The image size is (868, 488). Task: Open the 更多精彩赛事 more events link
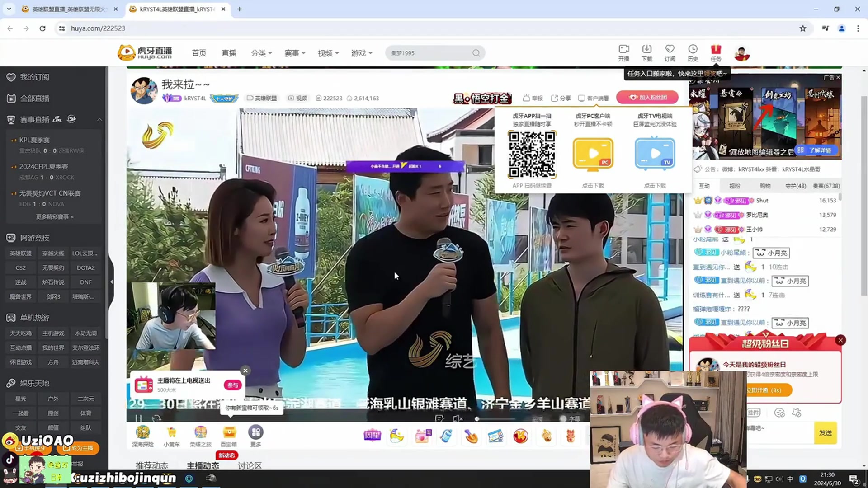pyautogui.click(x=54, y=217)
